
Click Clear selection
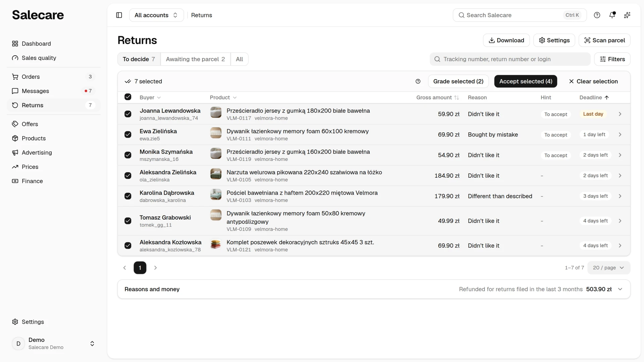(593, 81)
